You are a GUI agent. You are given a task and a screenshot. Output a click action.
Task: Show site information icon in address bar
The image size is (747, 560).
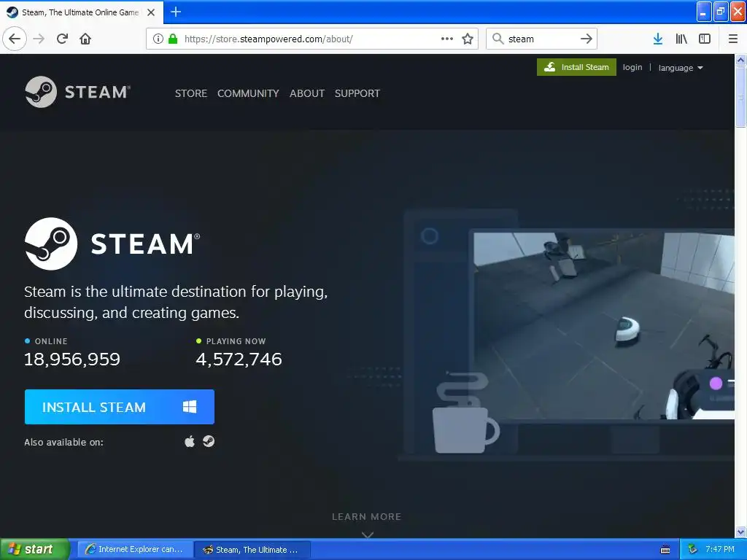click(158, 39)
